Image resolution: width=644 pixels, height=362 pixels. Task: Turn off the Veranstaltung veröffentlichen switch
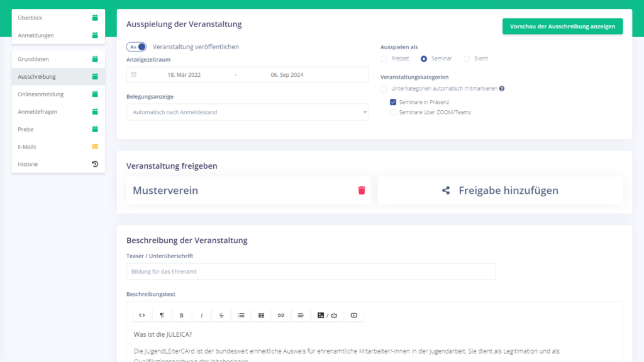(x=136, y=47)
